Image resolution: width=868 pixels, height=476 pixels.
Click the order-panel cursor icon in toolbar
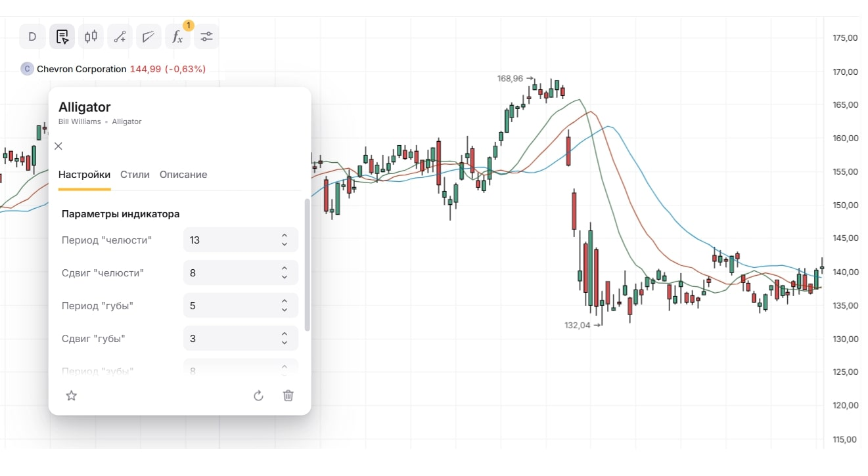pyautogui.click(x=62, y=37)
